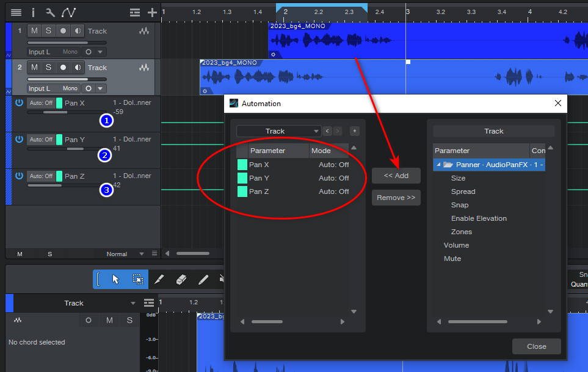Image resolution: width=588 pixels, height=372 pixels.
Task: Solo Track 2
Action: 48,68
